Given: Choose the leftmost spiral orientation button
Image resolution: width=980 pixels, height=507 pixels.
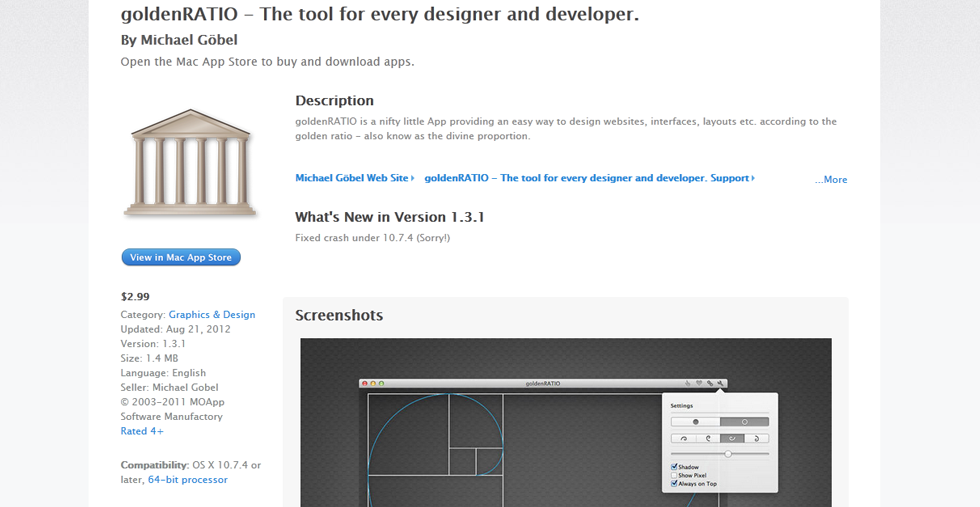Looking at the screenshot, I should (684, 438).
